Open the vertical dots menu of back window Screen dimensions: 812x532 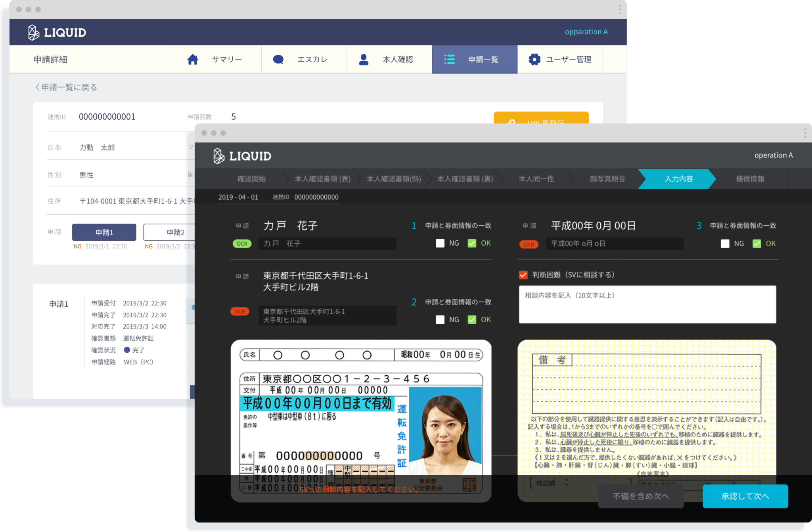[x=620, y=10]
